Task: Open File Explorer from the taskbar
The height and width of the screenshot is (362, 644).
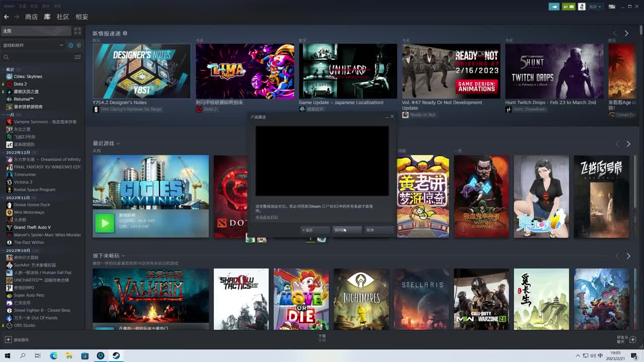Action: click(69, 356)
